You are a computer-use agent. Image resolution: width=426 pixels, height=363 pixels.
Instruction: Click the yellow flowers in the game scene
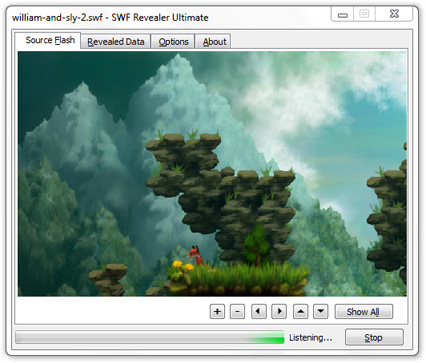(183, 266)
